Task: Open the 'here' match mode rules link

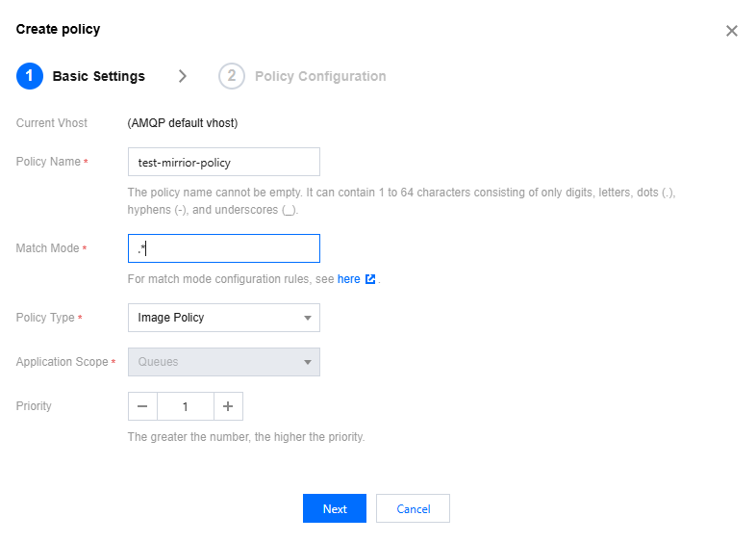Action: tap(348, 280)
